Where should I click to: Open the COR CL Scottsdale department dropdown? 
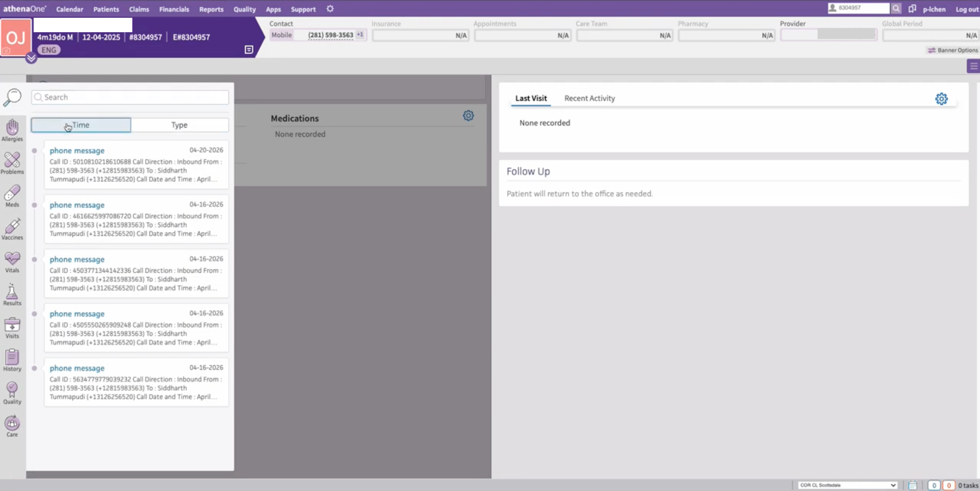pyautogui.click(x=848, y=485)
